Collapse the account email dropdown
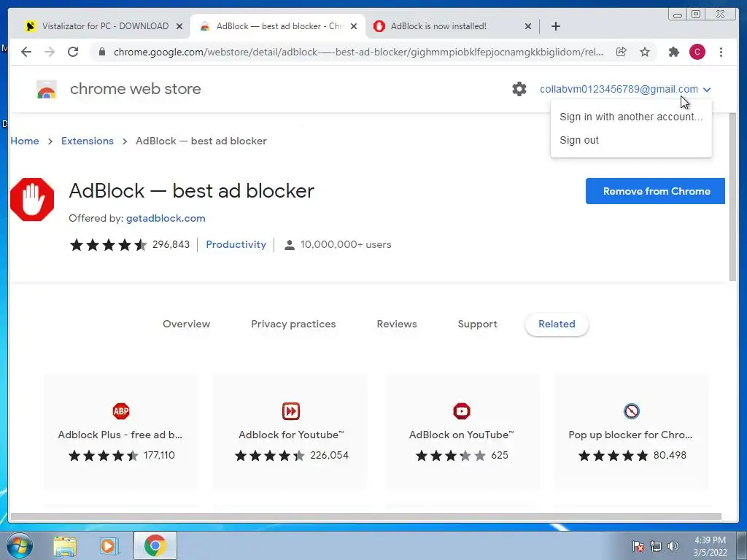The height and width of the screenshot is (560, 747). (x=707, y=89)
